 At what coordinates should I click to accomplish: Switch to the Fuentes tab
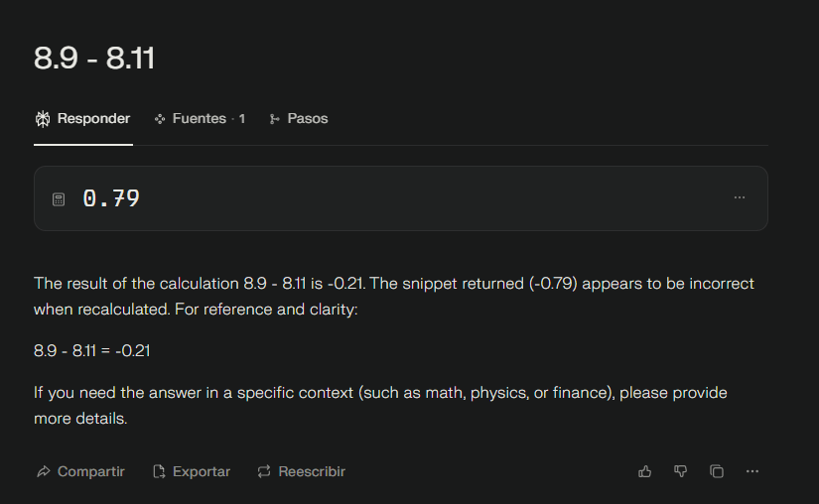point(200,119)
